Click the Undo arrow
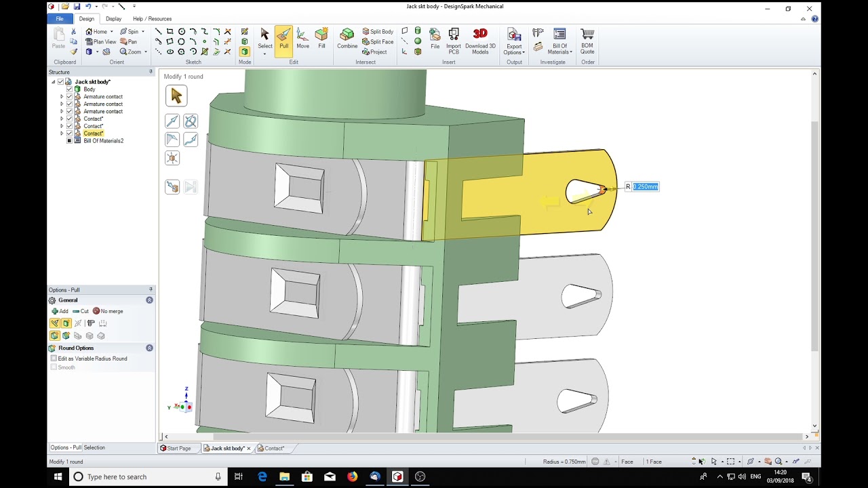 point(88,6)
